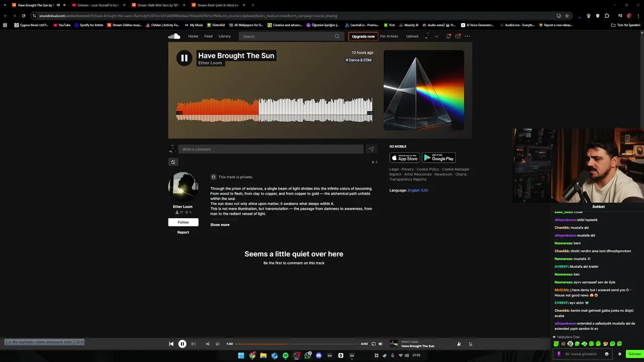Click the Write a comment field

(x=271, y=149)
